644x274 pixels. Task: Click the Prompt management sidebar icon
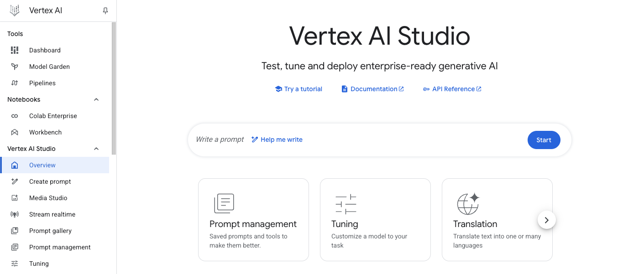click(15, 247)
